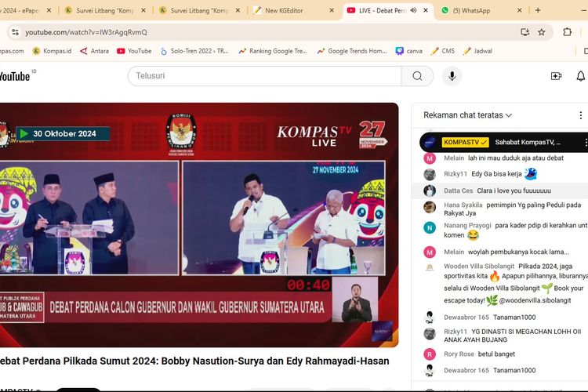The width and height of the screenshot is (588, 392).
Task: Open the Jadwal bookmark
Action: [x=477, y=51]
